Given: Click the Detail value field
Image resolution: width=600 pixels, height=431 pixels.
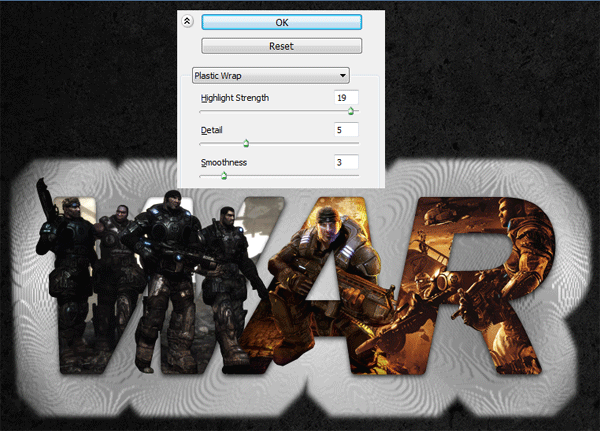Looking at the screenshot, I should [346, 130].
